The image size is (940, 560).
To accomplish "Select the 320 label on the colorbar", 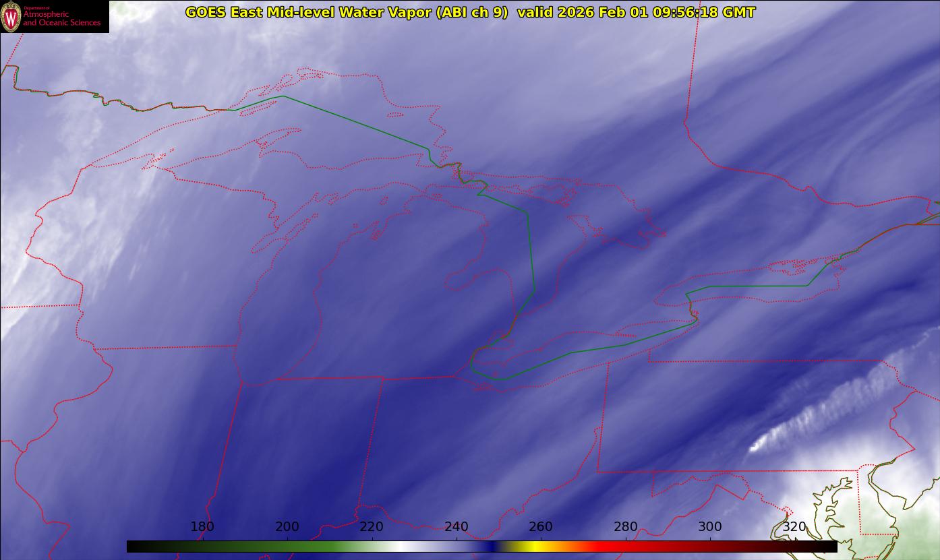I will coord(794,527).
